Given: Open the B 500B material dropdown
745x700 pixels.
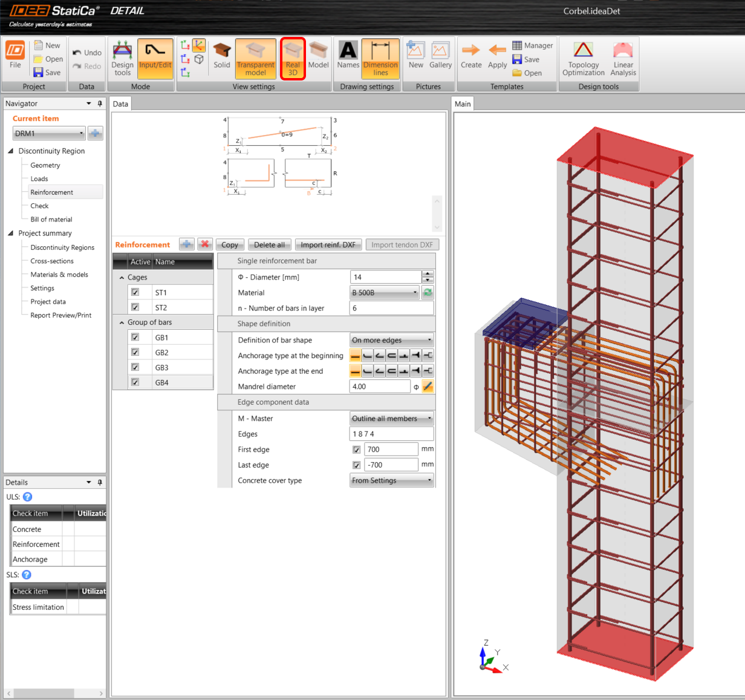Looking at the screenshot, I should pos(384,292).
